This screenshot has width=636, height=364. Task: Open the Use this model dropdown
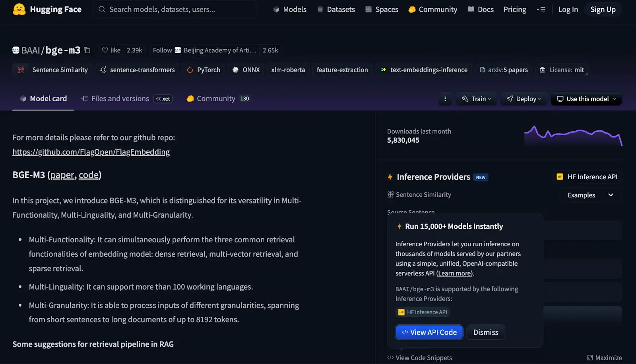tap(586, 99)
